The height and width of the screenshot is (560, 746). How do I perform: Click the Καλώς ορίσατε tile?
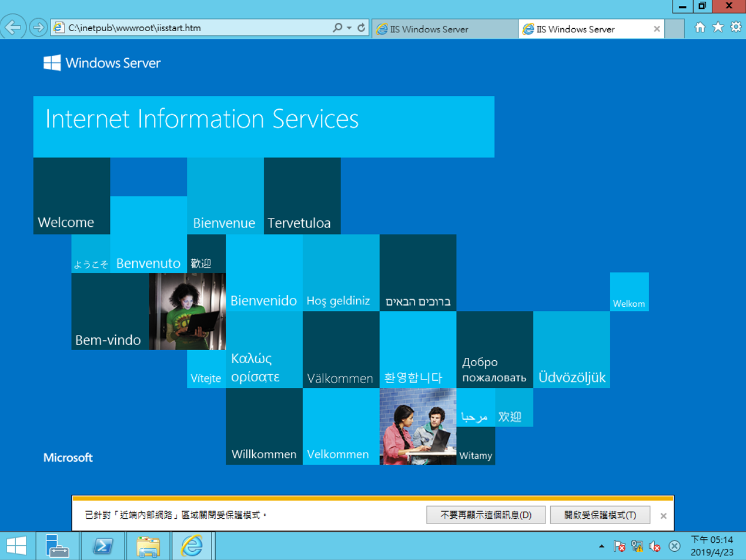264,350
